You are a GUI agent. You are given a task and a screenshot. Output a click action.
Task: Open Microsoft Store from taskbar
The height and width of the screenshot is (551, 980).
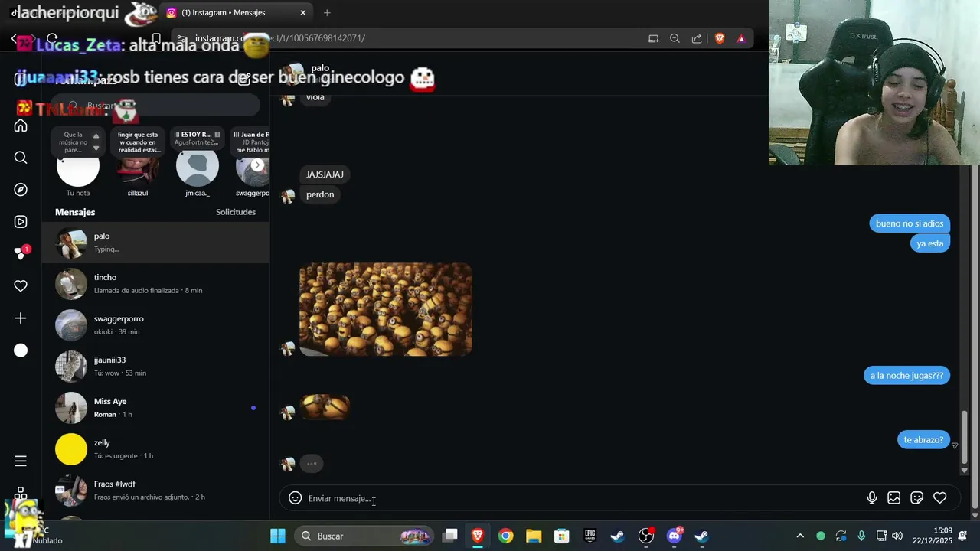(562, 536)
